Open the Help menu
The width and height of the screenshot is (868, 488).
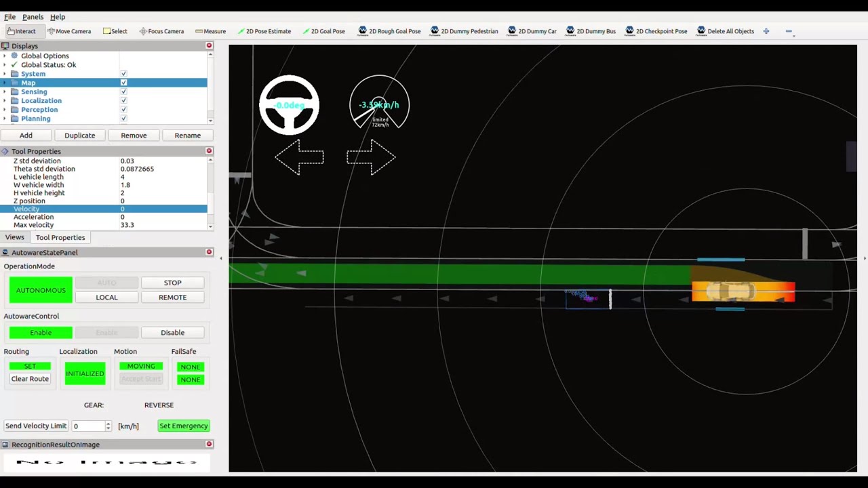tap(58, 17)
